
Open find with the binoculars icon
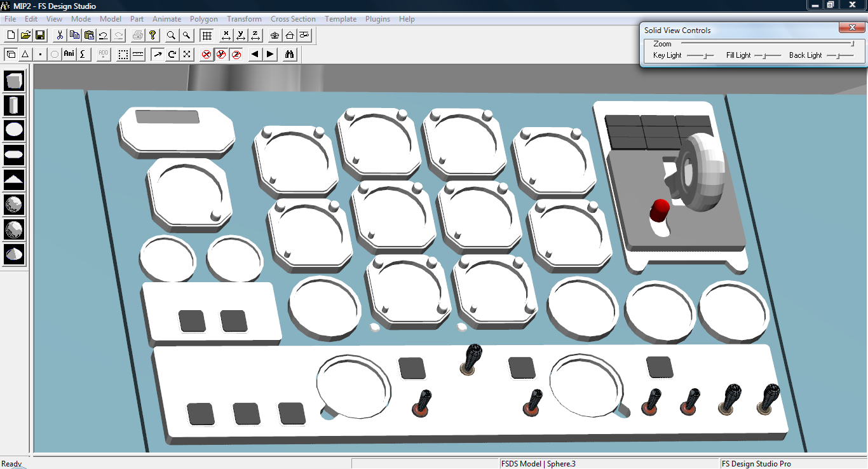click(x=290, y=54)
